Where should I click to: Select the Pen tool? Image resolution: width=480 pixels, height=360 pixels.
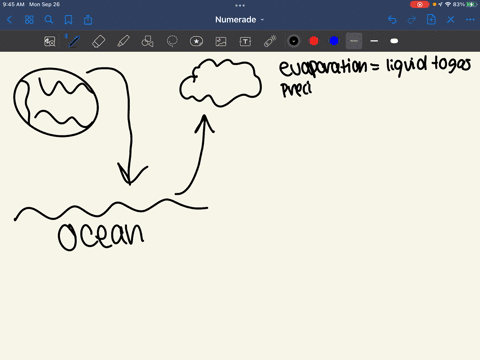[74, 41]
